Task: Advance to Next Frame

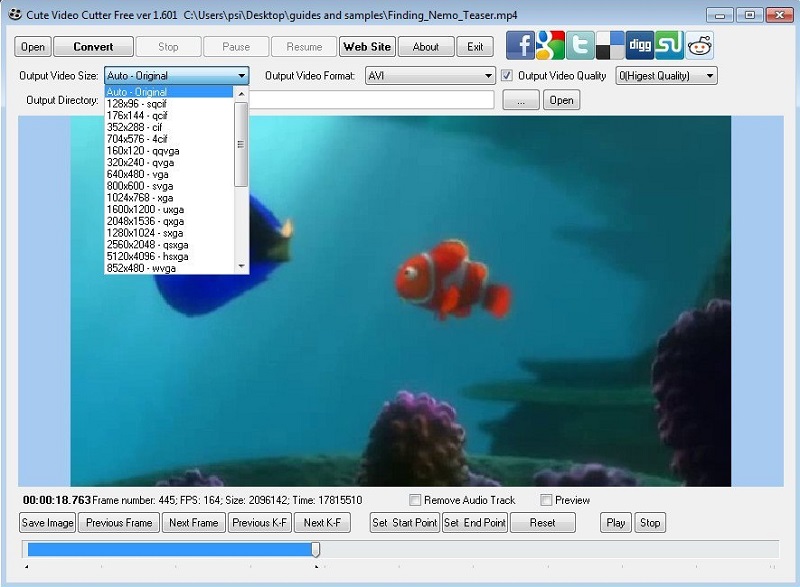Action: [193, 523]
